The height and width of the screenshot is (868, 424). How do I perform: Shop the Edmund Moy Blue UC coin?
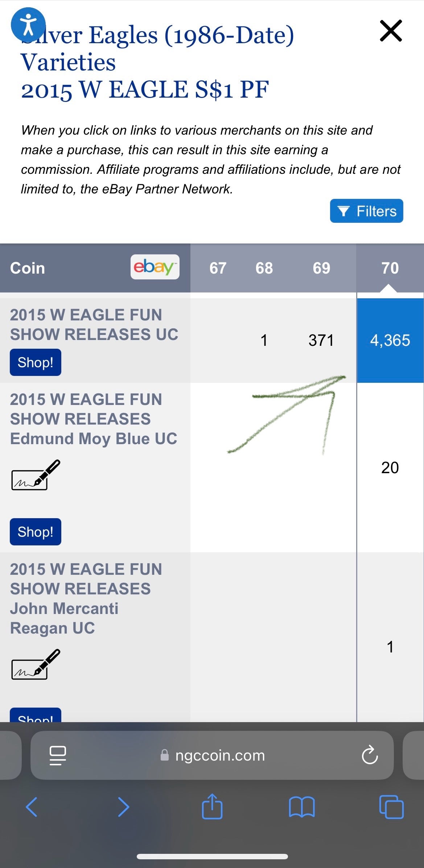point(36,532)
